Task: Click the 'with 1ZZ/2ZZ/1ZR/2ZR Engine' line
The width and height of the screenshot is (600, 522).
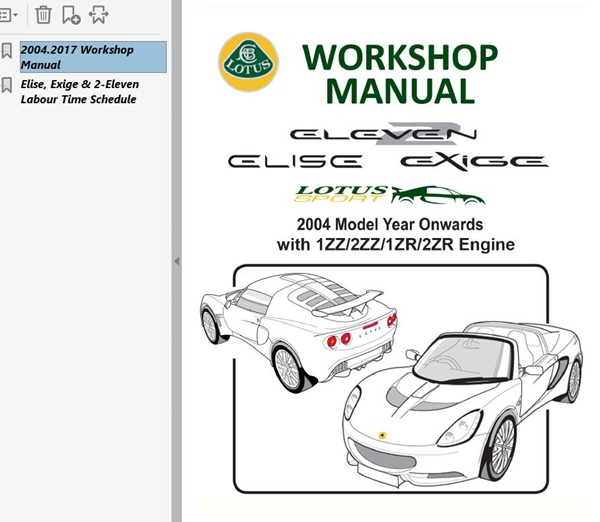Action: point(396,245)
